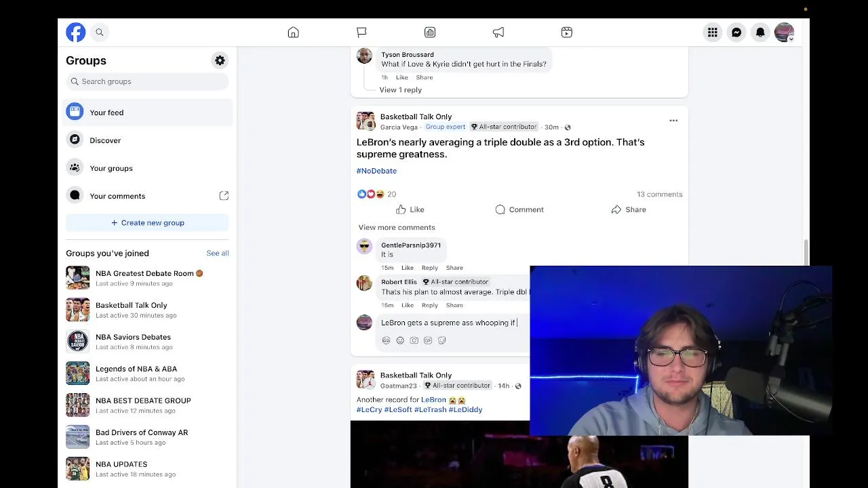
Task: Select Discover in Groups sidebar
Action: (147, 140)
